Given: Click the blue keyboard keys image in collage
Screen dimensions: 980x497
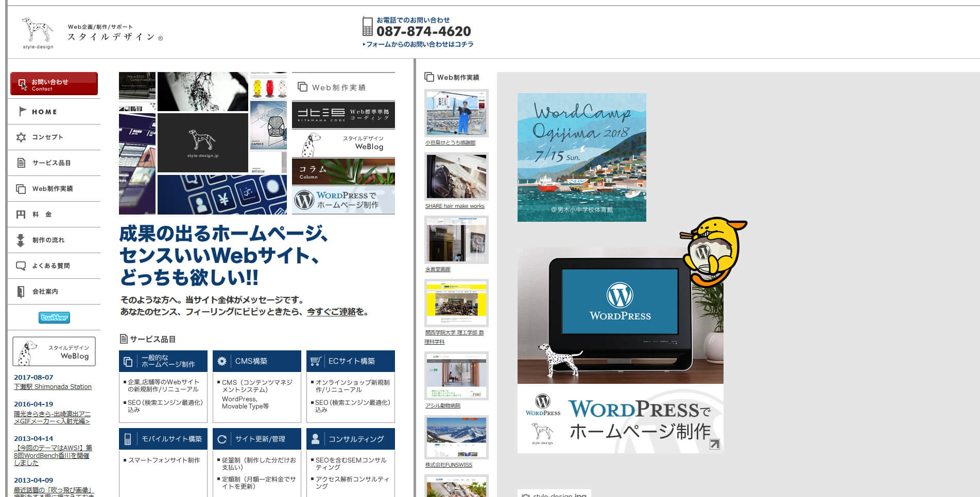Looking at the screenshot, I should click(x=222, y=194).
